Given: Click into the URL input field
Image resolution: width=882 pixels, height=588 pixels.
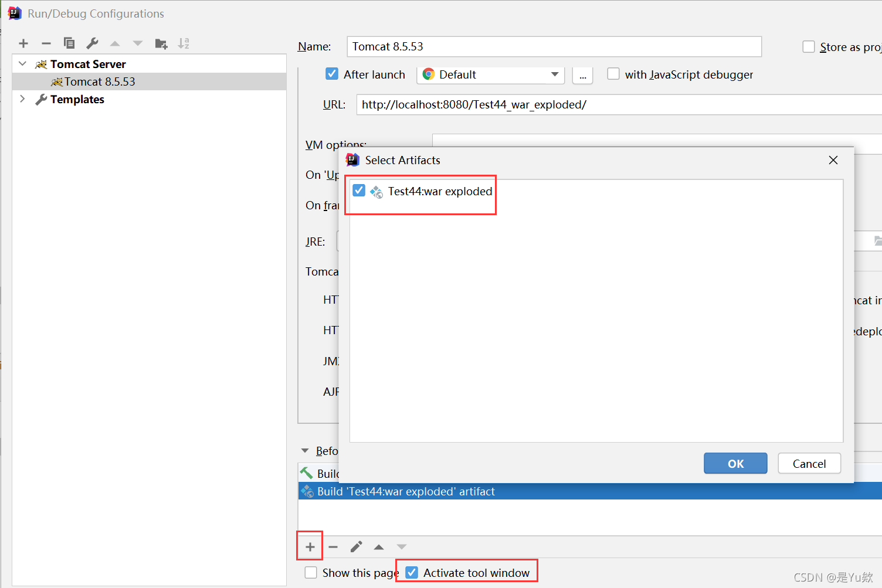Looking at the screenshot, I should point(619,105).
